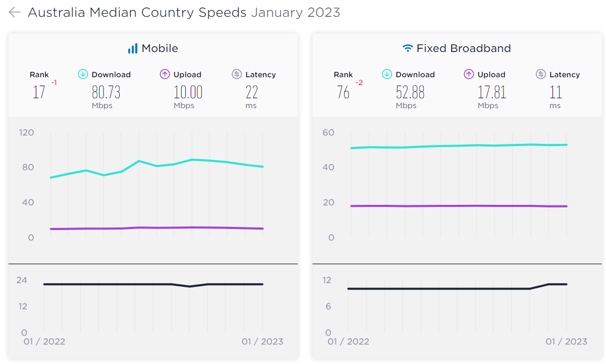This screenshot has width=606, height=364.
Task: Click Mobile download arrow icon
Action: coord(83,75)
